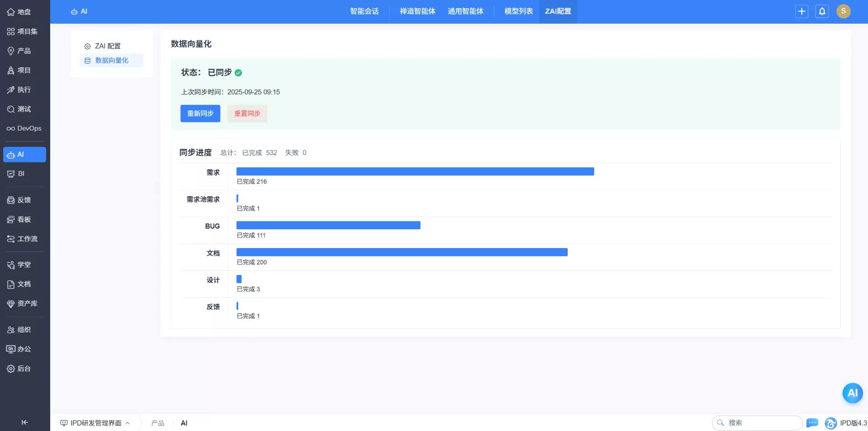Click the 重置同步 button
868x431 pixels.
coord(247,114)
